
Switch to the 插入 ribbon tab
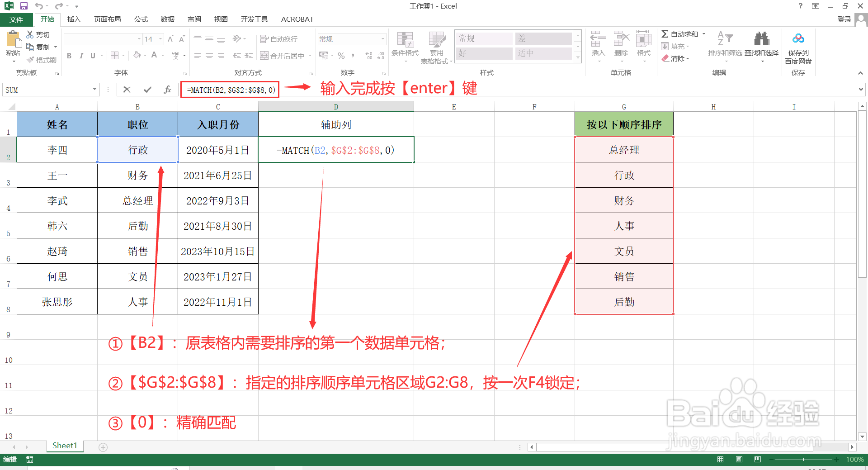coord(74,19)
